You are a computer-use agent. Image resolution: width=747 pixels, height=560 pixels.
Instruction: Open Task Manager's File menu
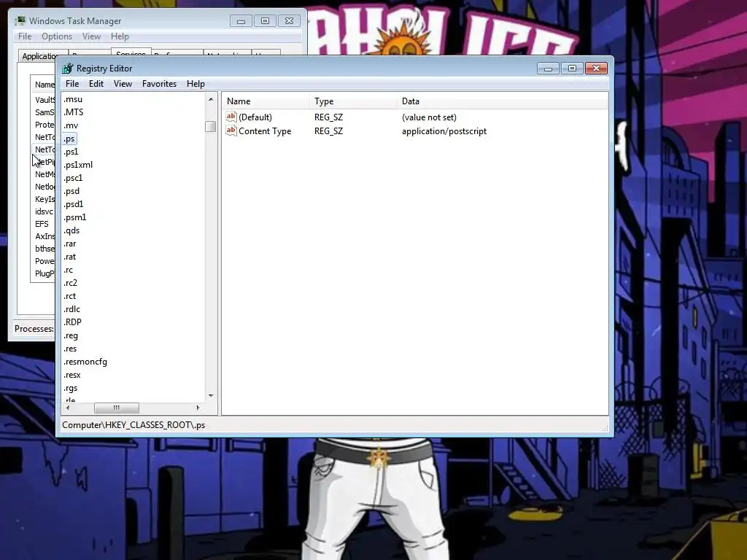click(25, 36)
